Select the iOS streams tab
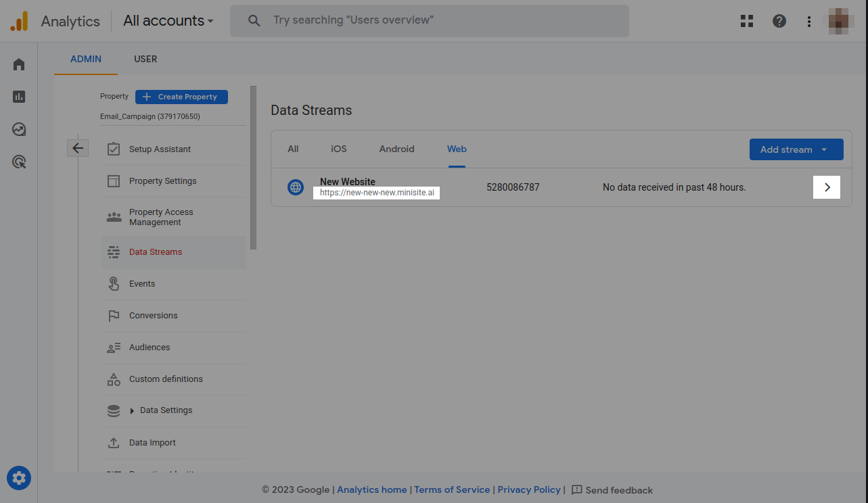This screenshot has height=503, width=868. pos(338,149)
